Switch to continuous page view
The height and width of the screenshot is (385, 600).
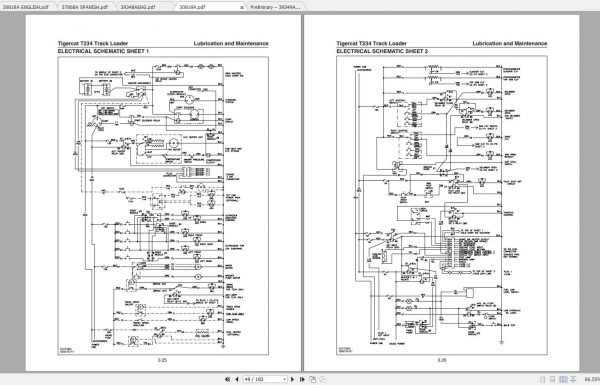point(553,380)
